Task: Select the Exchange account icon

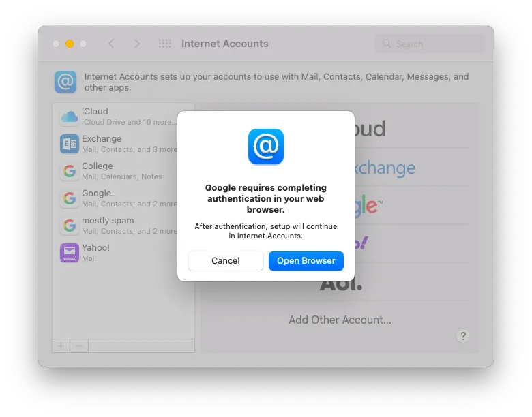Action: tap(70, 144)
